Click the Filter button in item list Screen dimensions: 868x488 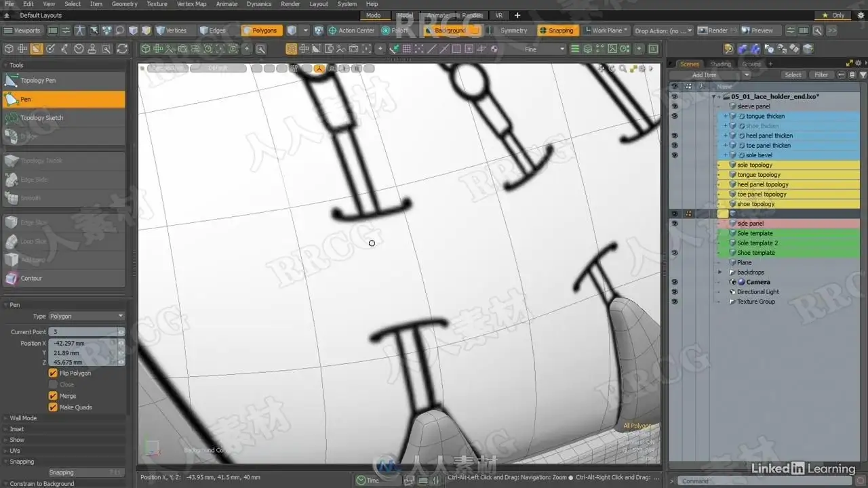(821, 75)
